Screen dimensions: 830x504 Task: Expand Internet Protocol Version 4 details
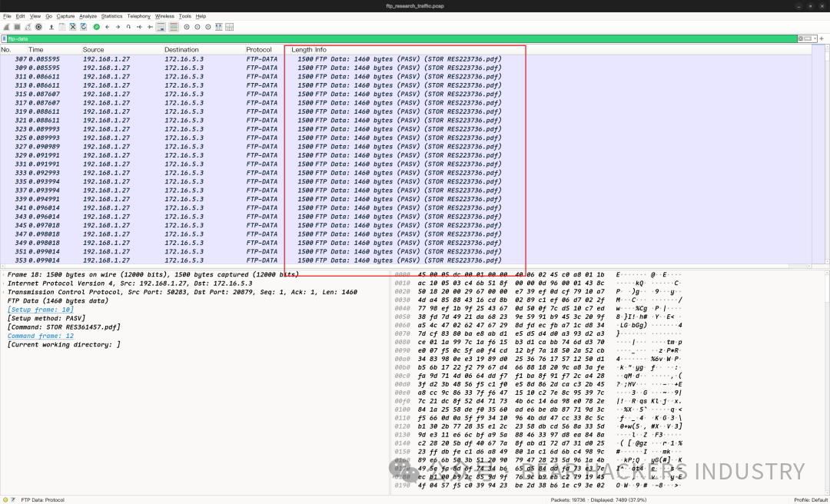5,283
